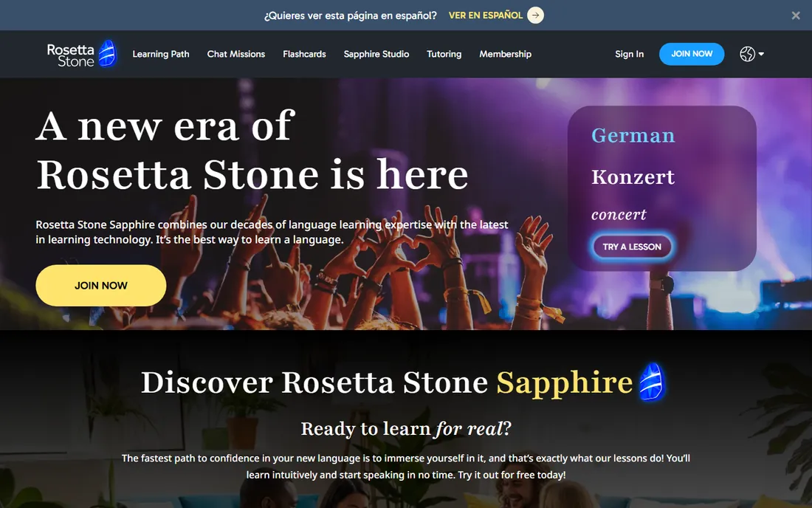Navigate to Sapphire Studio
The height and width of the screenshot is (508, 812).
(x=376, y=54)
